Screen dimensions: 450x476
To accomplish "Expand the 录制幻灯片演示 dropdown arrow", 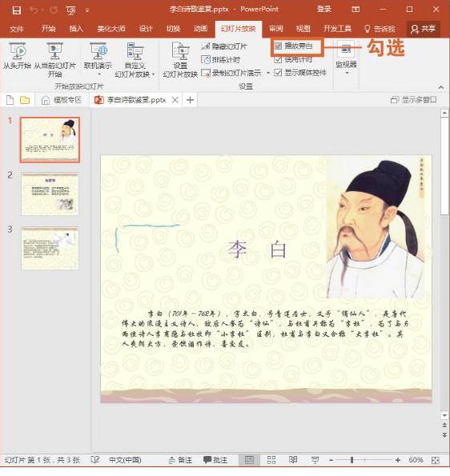I will pyautogui.click(x=267, y=73).
